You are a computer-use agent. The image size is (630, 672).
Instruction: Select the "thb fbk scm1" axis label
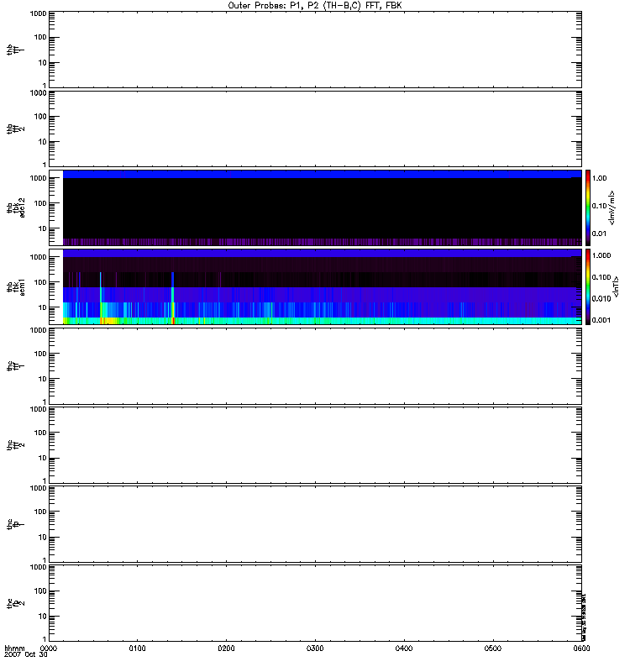tap(16, 286)
